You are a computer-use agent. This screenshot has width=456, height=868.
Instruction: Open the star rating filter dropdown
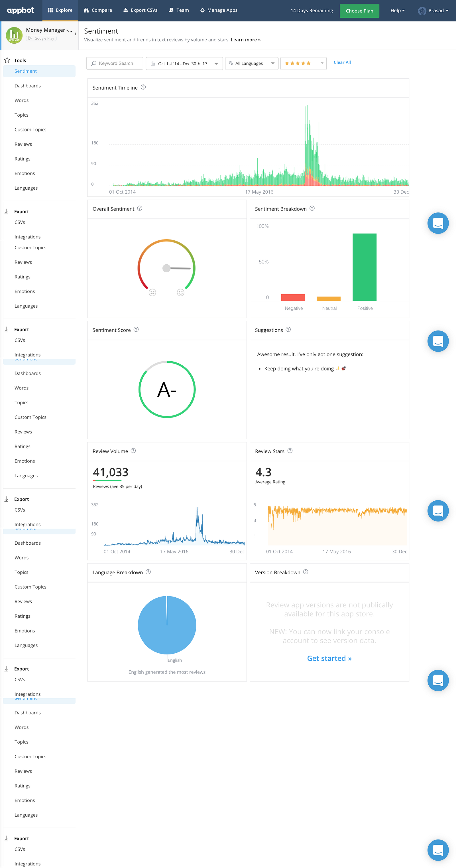point(304,63)
